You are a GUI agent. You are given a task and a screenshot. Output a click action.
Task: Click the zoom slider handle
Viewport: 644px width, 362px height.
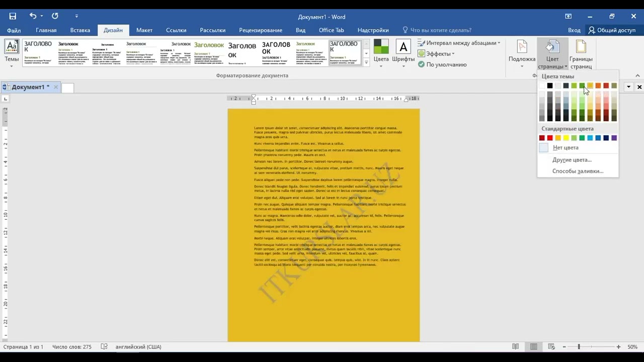point(579,347)
